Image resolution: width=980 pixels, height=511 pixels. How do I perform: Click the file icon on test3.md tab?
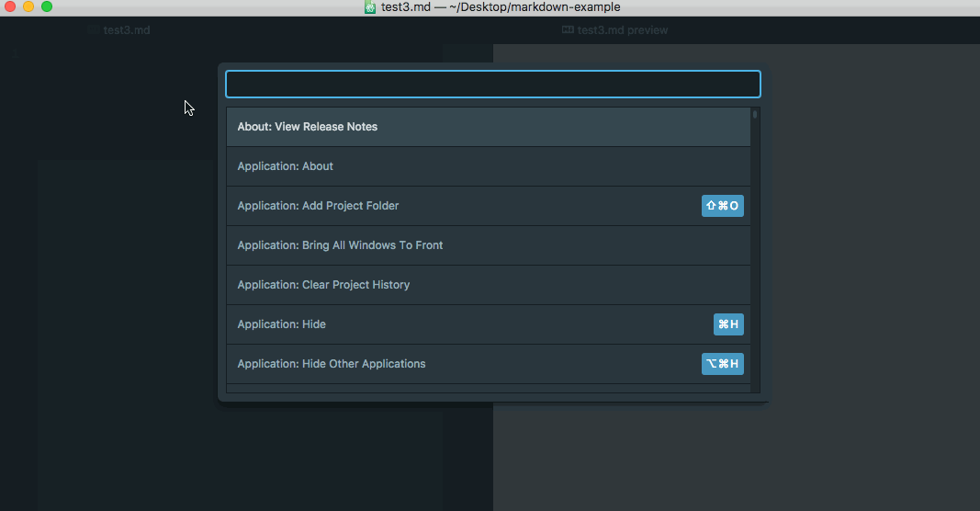(x=93, y=29)
